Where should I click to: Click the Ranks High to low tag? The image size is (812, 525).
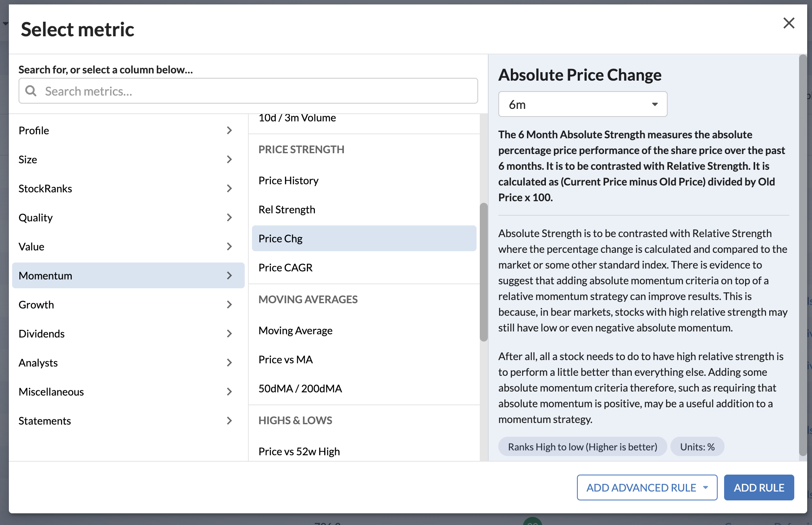583,447
